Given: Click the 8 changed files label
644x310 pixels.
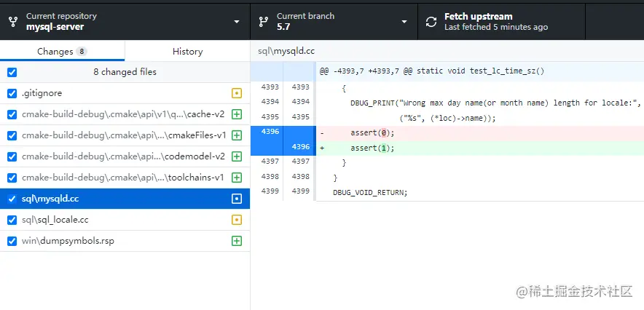Looking at the screenshot, I should pos(125,72).
